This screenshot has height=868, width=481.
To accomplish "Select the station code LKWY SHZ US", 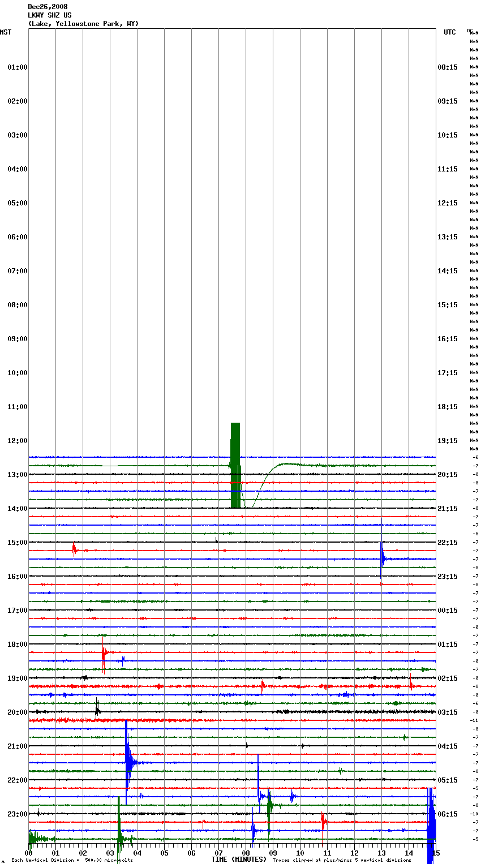I will [x=50, y=15].
